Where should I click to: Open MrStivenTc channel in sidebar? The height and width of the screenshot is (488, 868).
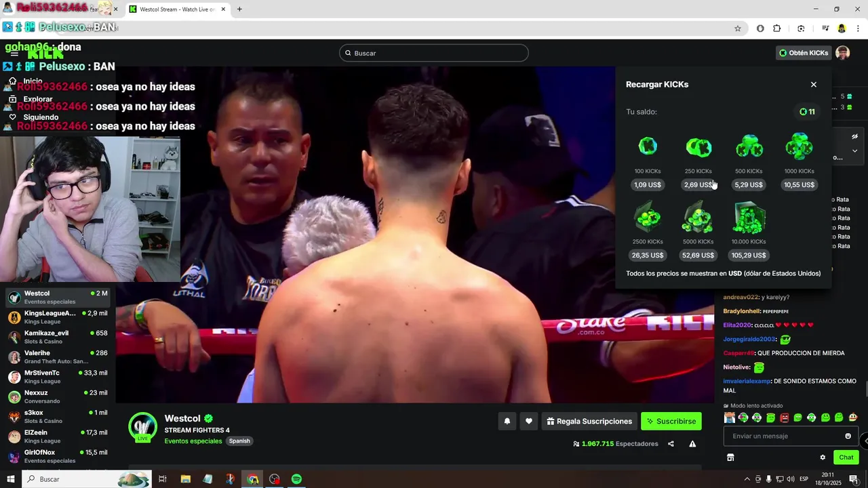click(57, 377)
